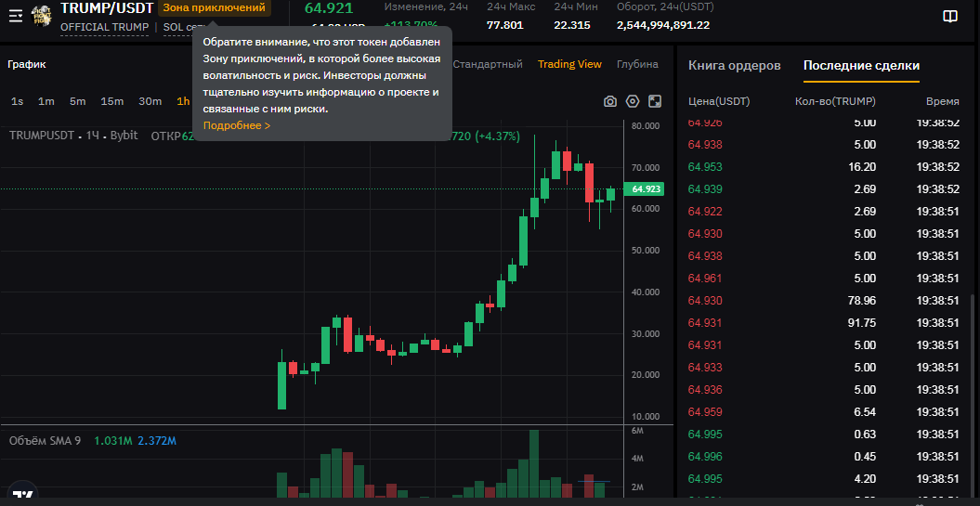Click the Время column header
This screenshot has height=506, width=980.
coord(943,101)
